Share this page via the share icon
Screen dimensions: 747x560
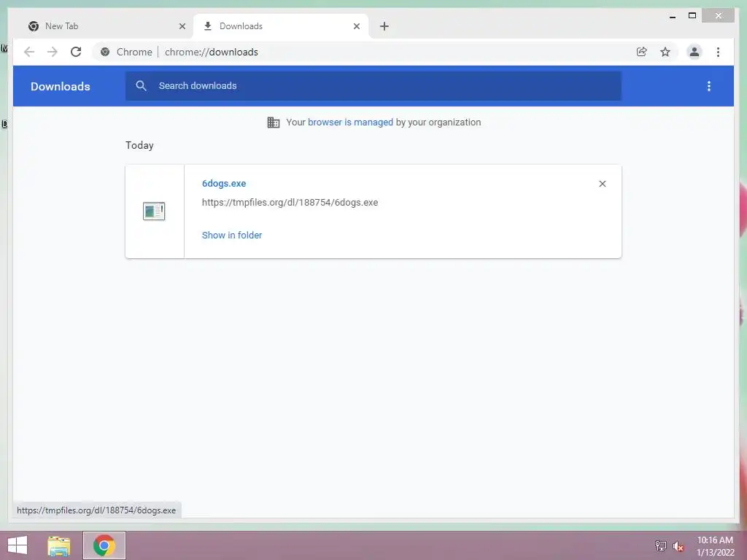click(x=642, y=52)
